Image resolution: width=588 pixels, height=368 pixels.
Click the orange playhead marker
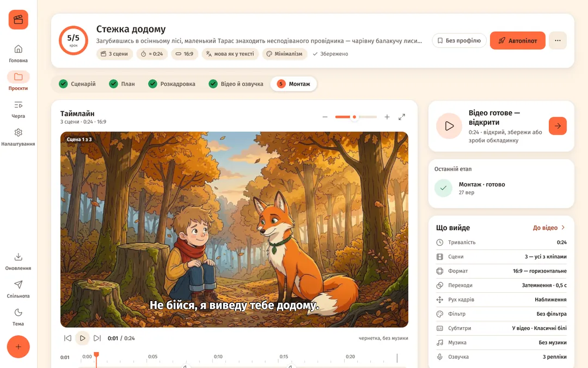click(96, 354)
